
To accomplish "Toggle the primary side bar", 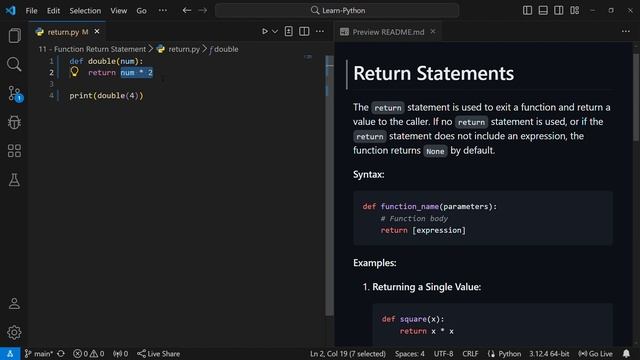I will [x=527, y=10].
